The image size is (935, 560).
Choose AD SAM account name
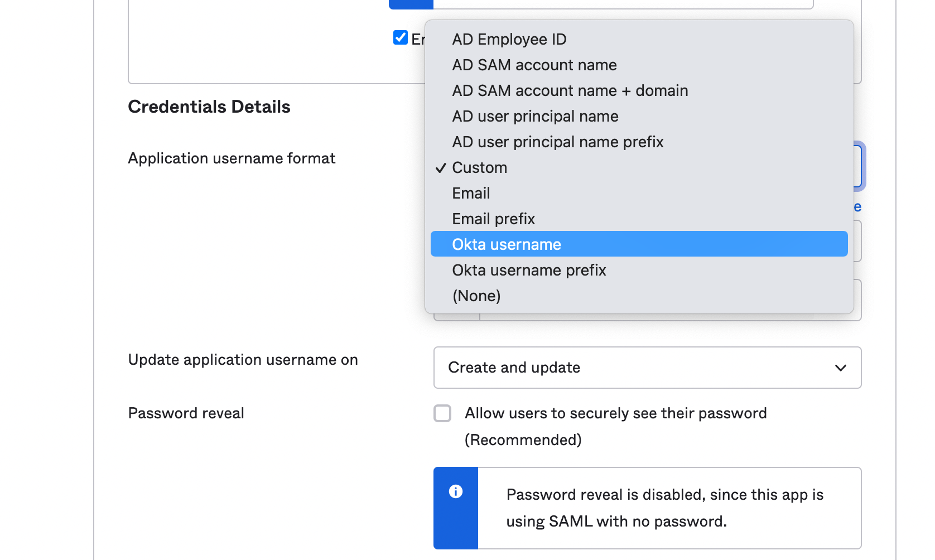[x=534, y=65]
